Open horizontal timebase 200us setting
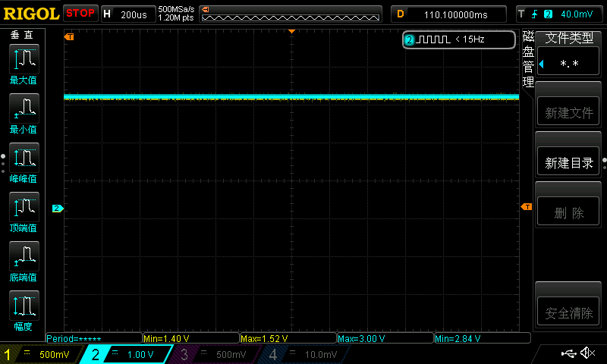 pyautogui.click(x=134, y=14)
